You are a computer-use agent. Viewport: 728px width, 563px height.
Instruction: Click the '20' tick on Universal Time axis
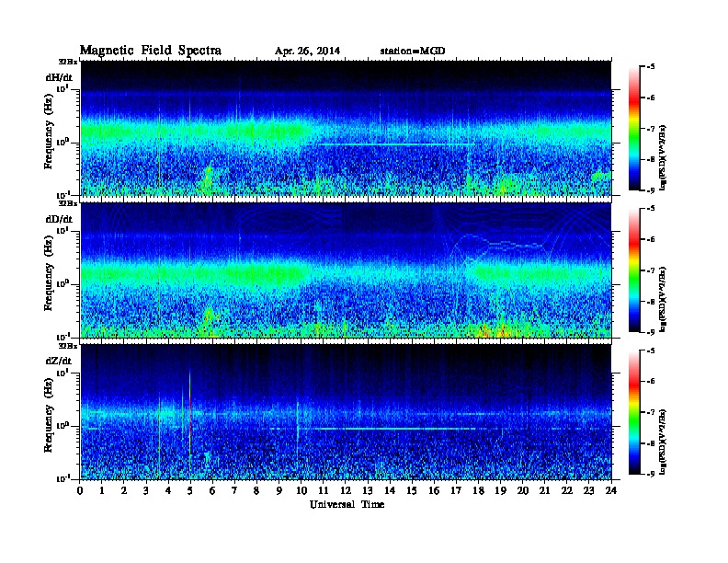(x=523, y=490)
